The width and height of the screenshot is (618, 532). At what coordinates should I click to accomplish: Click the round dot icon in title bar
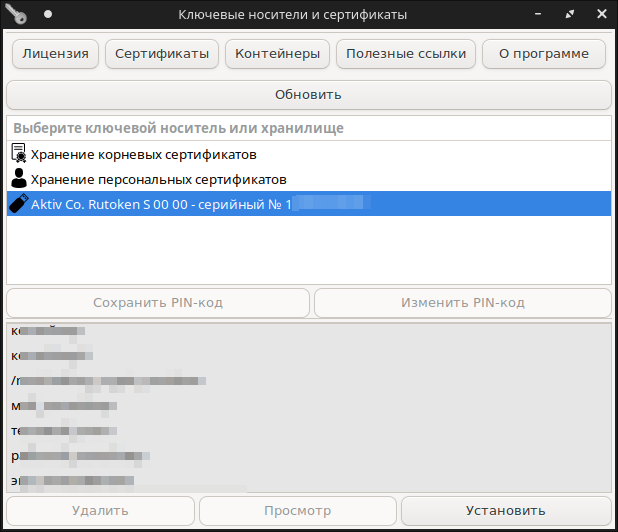[x=47, y=15]
